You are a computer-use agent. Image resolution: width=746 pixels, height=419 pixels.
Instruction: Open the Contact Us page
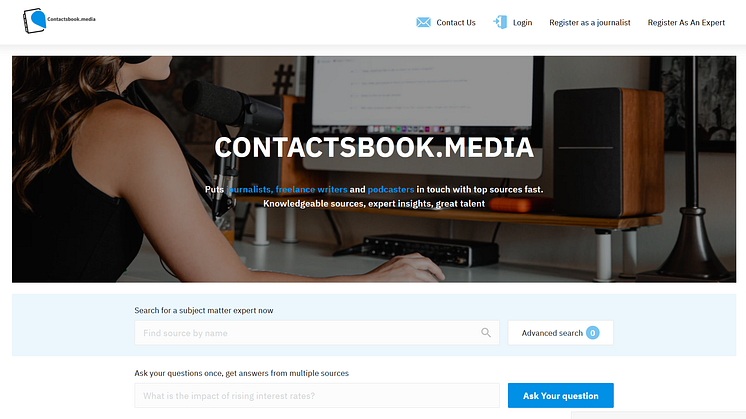(x=456, y=22)
